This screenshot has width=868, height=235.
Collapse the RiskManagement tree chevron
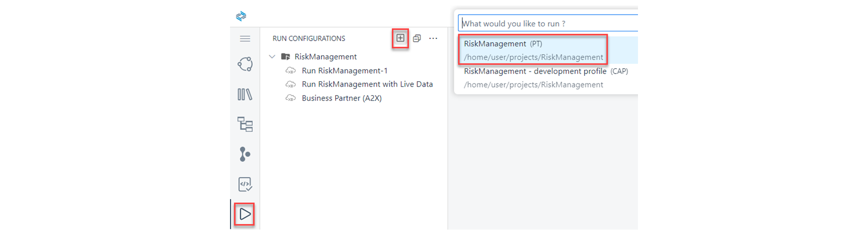tap(272, 56)
